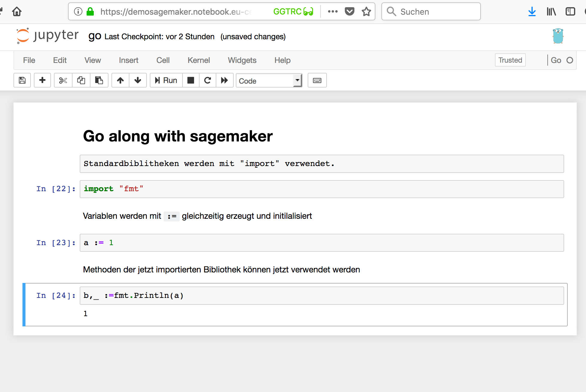
Task: Edit the import "fmt" code cell
Action: click(x=322, y=189)
